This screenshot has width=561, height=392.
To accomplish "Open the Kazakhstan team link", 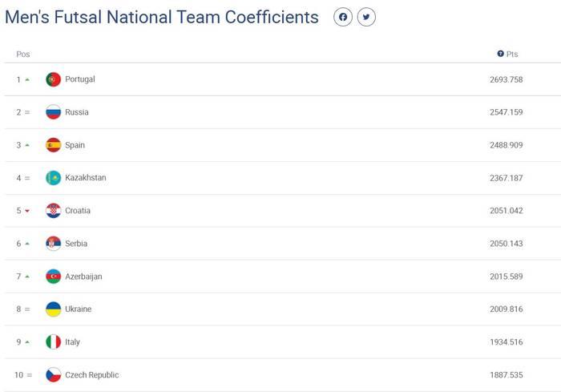I will [x=86, y=178].
